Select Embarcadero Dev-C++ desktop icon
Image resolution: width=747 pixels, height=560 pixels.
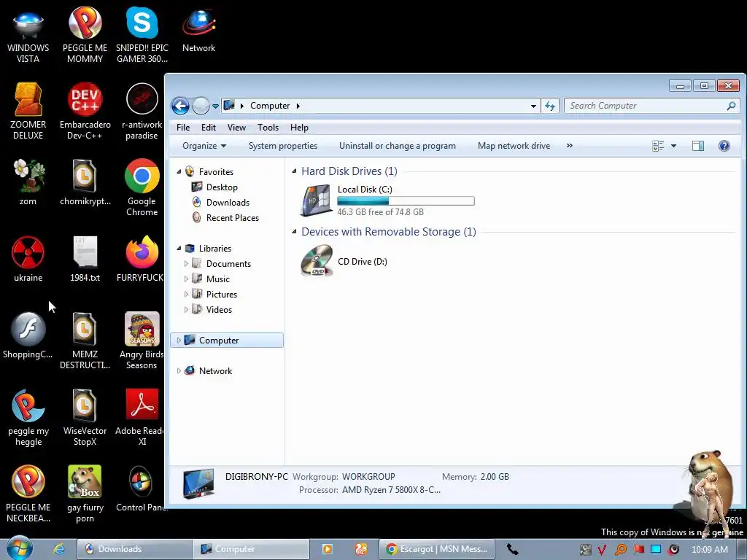[x=85, y=112]
